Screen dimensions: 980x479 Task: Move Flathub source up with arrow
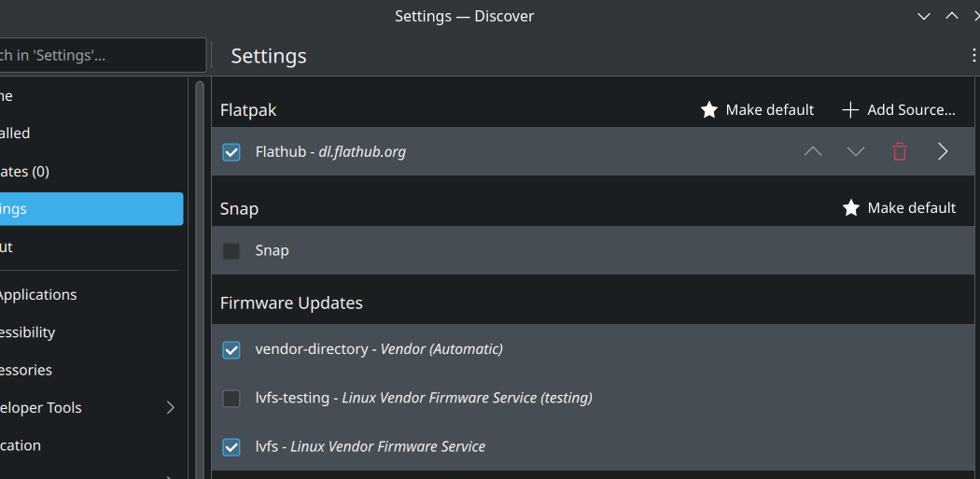[813, 151]
